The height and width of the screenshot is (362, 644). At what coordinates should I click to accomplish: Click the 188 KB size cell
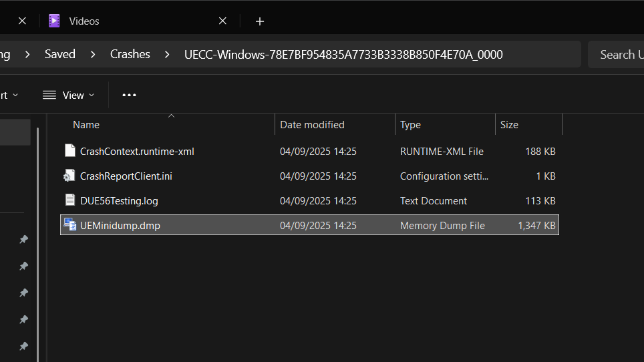(540, 152)
